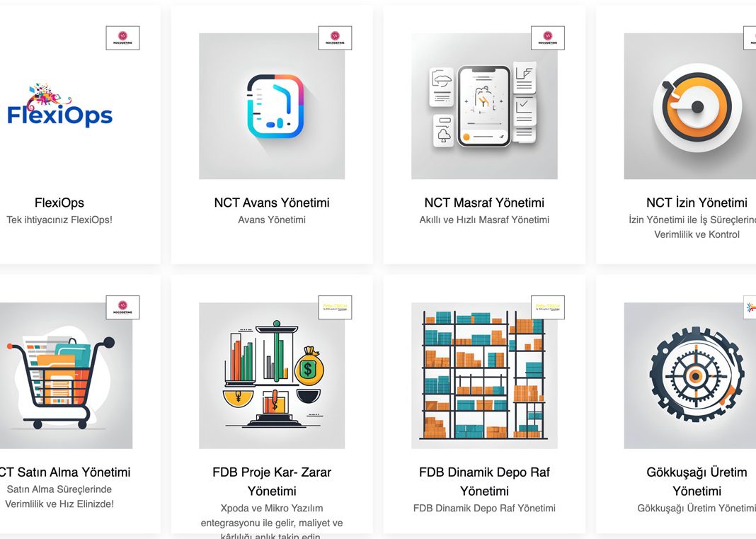Open the FlexiOps title link
This screenshot has height=539, width=756.
(x=59, y=203)
